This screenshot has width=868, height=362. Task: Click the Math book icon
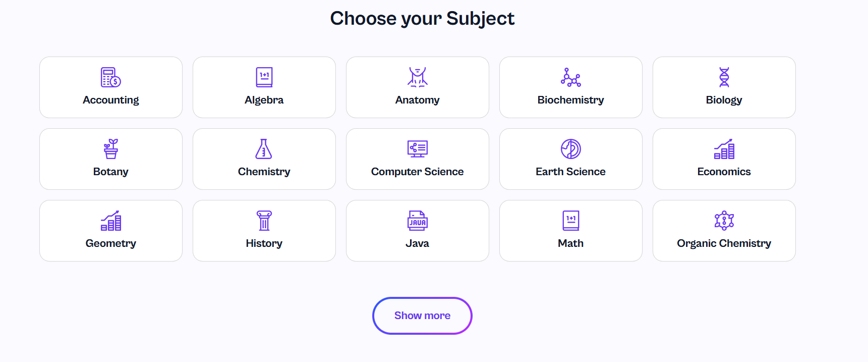tap(571, 221)
